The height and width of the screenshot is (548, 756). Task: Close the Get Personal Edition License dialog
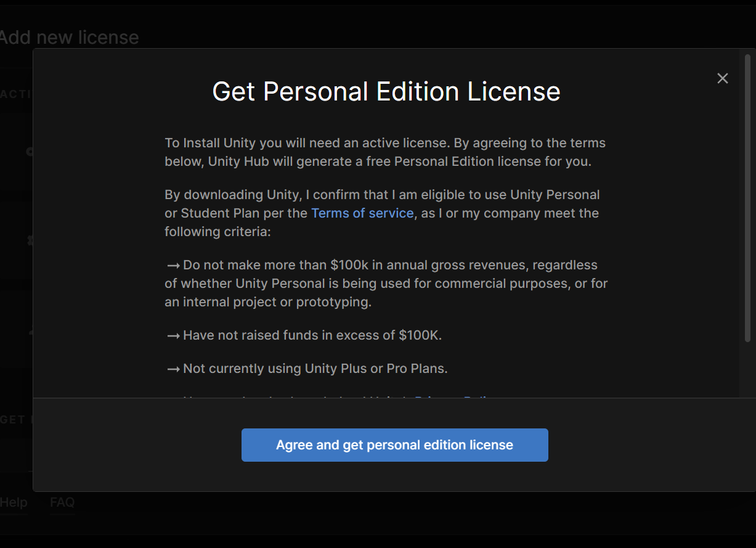pyautogui.click(x=723, y=78)
